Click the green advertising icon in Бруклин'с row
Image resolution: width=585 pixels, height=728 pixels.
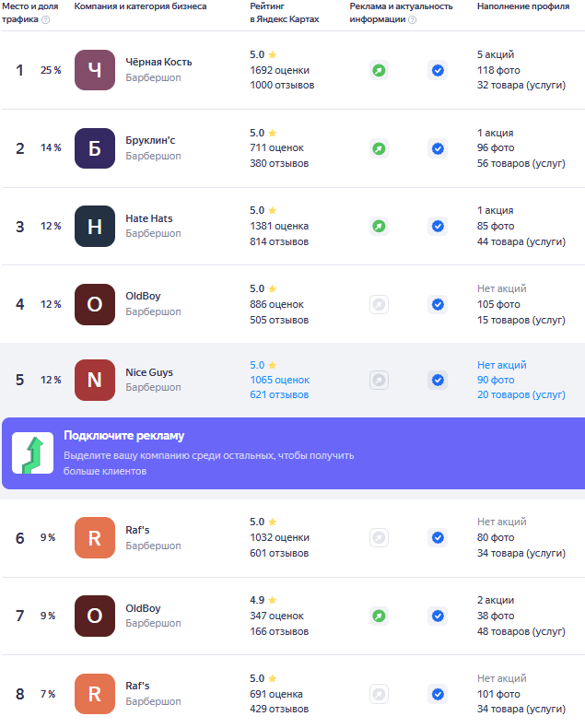tap(379, 148)
